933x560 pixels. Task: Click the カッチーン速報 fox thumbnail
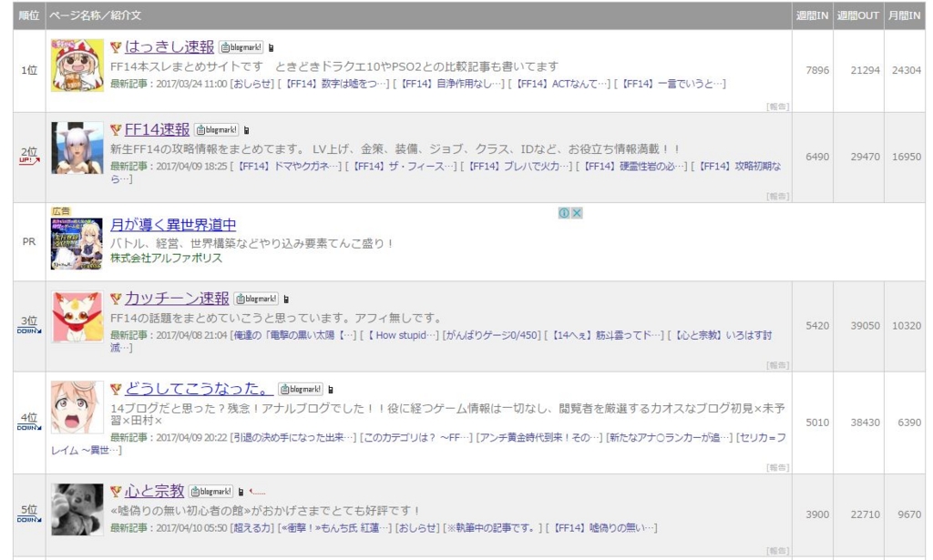(x=77, y=317)
